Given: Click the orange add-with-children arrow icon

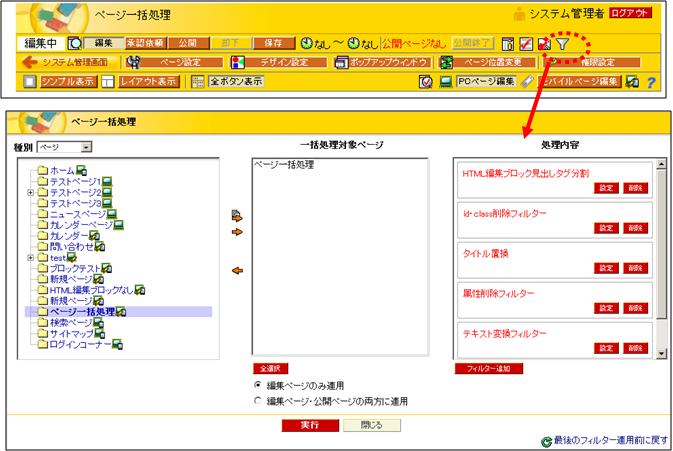Looking at the screenshot, I should 237,216.
